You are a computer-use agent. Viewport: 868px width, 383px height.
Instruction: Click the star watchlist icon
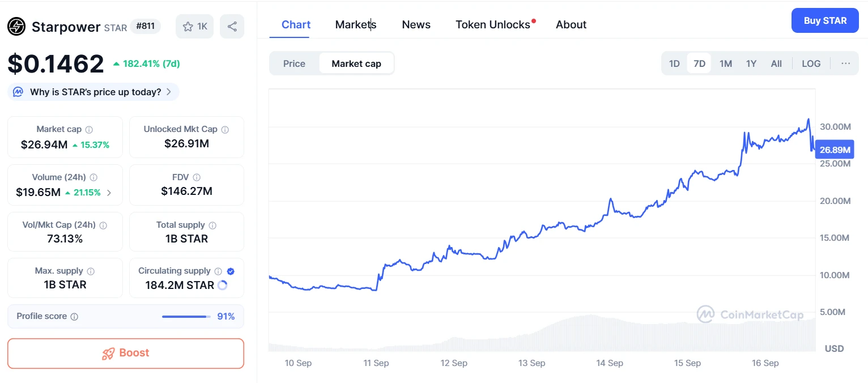tap(188, 27)
